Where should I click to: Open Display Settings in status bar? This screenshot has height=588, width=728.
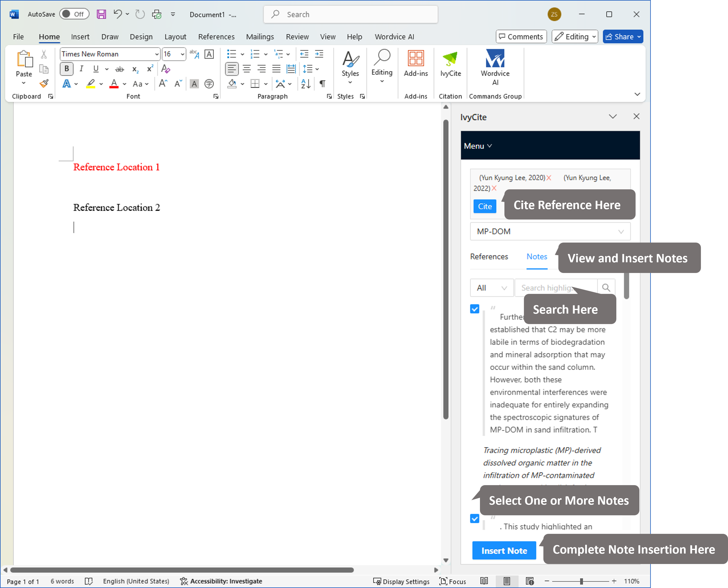point(401,581)
